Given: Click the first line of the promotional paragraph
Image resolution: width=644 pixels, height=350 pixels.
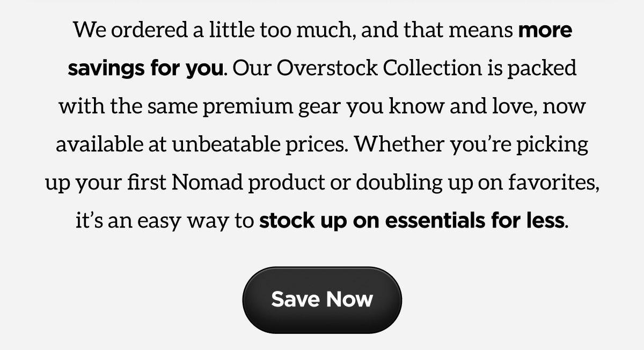Looking at the screenshot, I should [x=322, y=30].
